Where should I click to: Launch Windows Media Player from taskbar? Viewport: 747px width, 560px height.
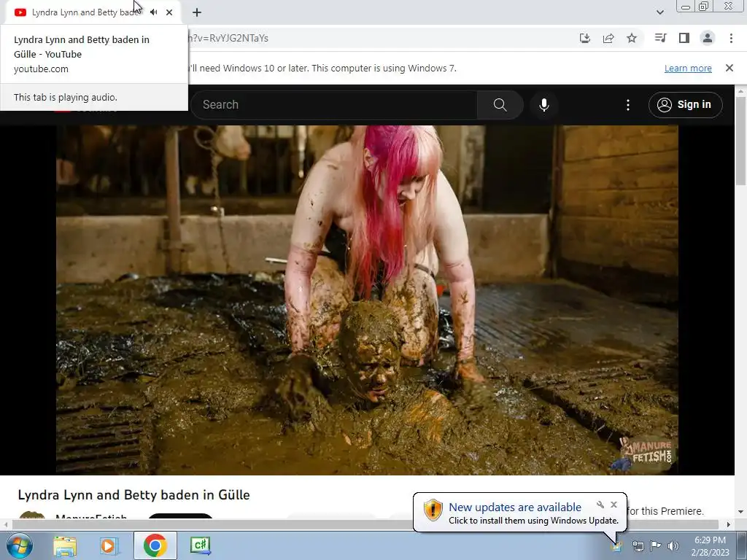click(x=109, y=545)
